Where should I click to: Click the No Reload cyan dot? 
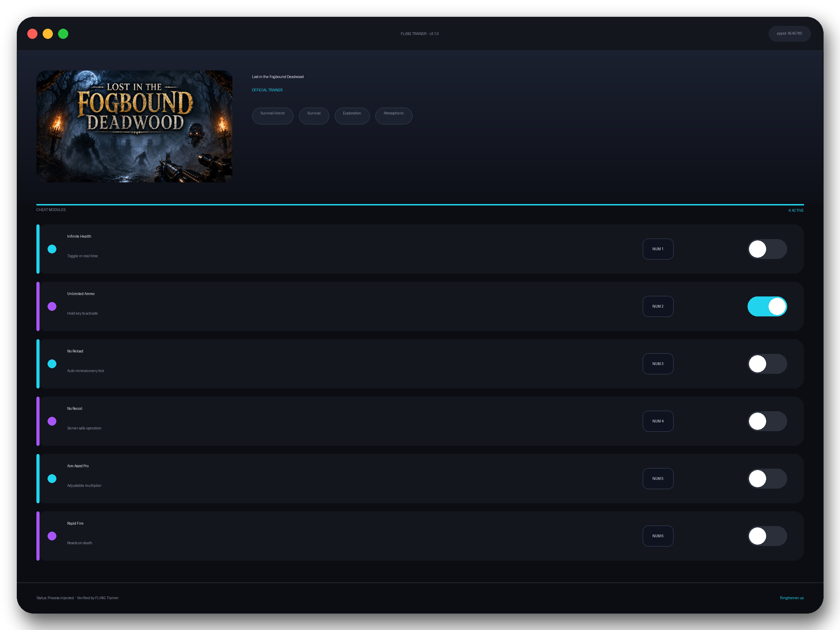52,364
